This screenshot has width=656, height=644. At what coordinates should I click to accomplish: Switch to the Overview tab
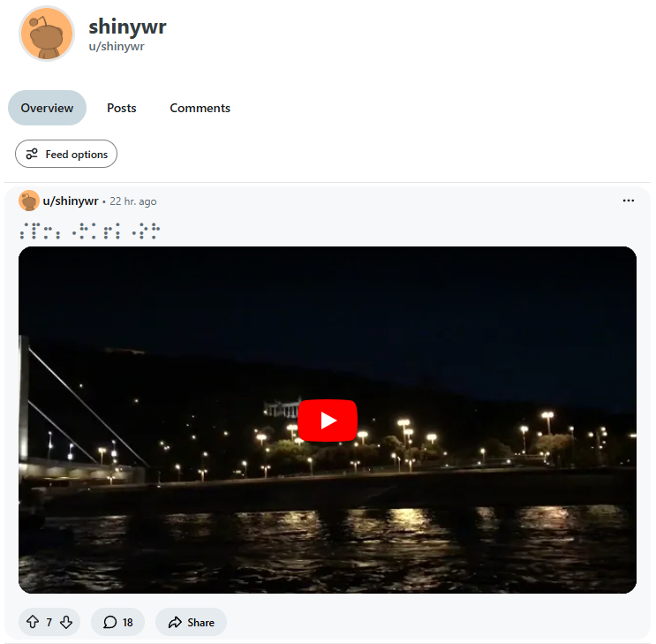pyautogui.click(x=47, y=108)
